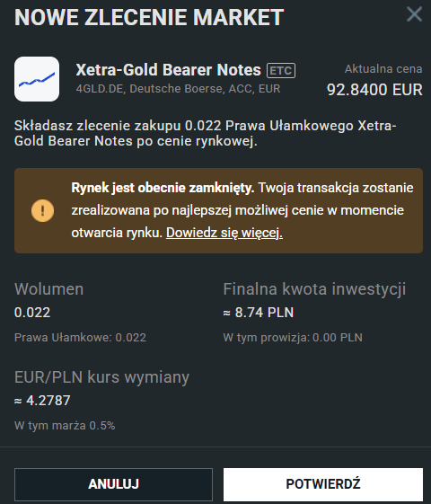Click the ANULUJ button

[x=113, y=484]
